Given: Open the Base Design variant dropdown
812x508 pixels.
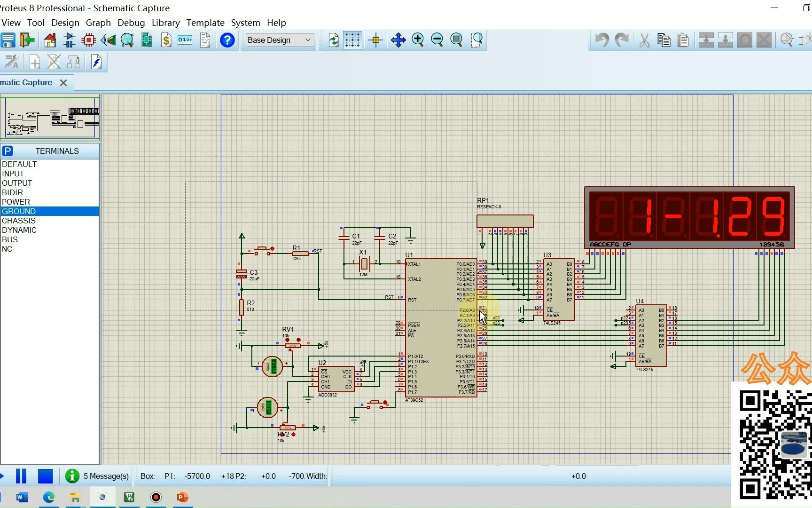Looking at the screenshot, I should tap(279, 40).
